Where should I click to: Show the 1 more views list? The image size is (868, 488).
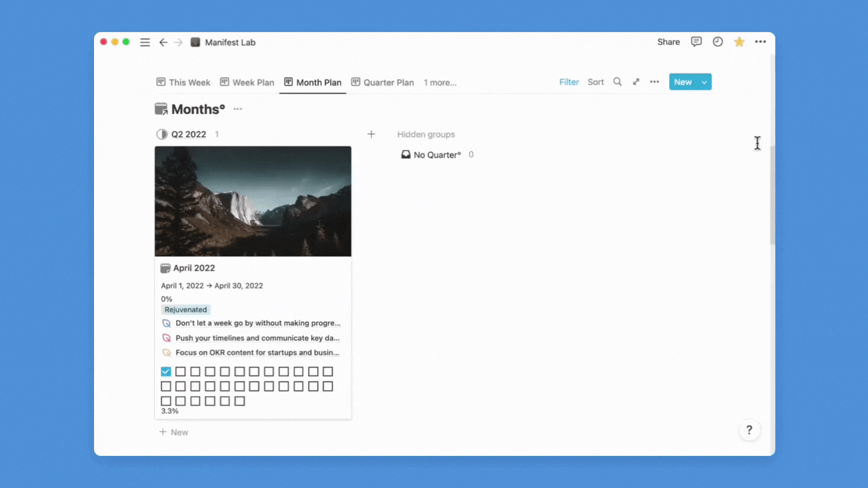(x=440, y=83)
